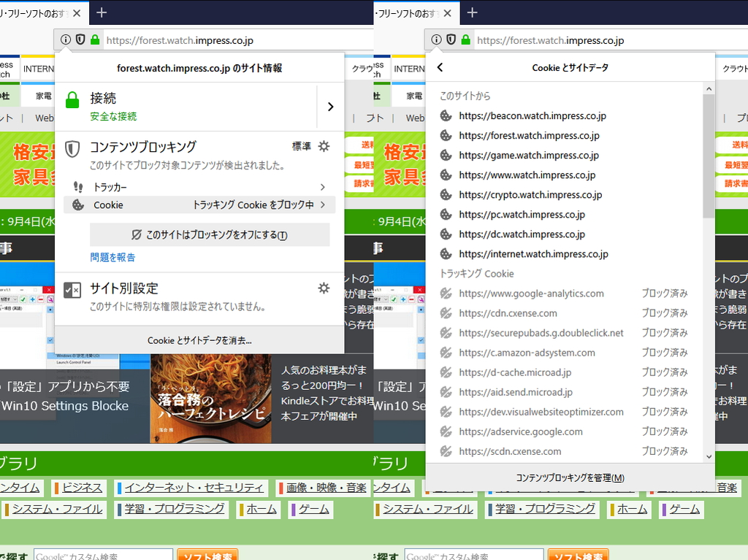Click the shield content-blocking icon in address bar

[x=80, y=39]
